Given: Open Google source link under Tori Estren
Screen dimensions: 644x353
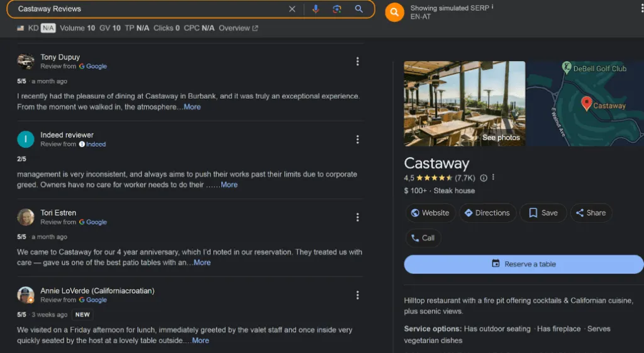Looking at the screenshot, I should tap(93, 222).
